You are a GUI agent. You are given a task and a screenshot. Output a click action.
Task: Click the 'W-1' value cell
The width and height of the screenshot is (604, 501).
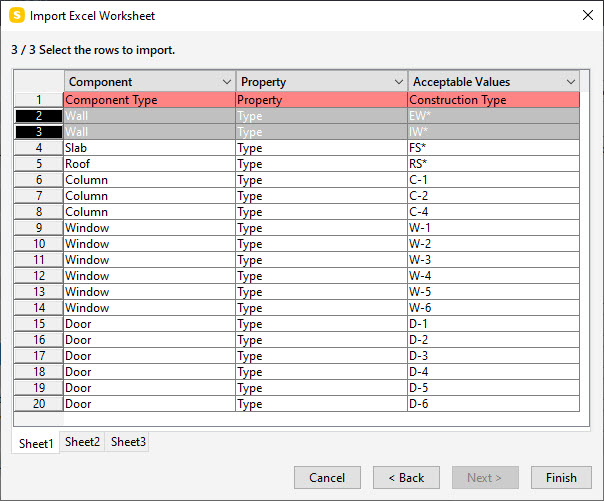[x=493, y=228]
